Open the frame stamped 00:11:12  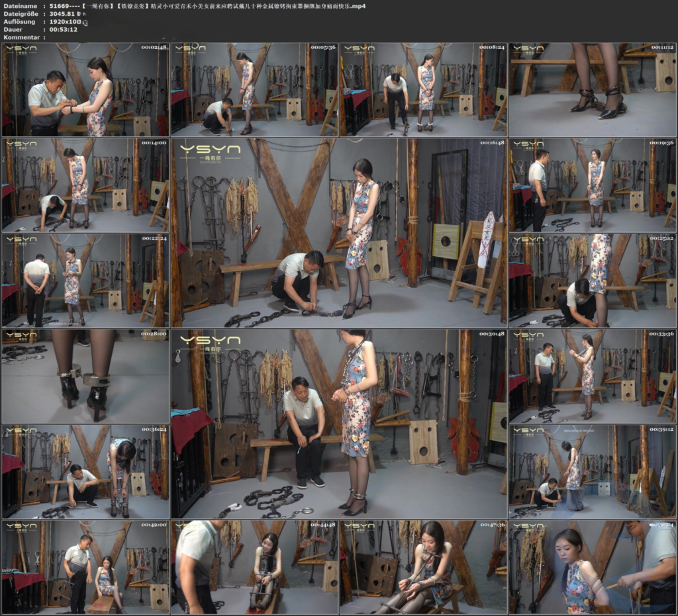(x=593, y=89)
